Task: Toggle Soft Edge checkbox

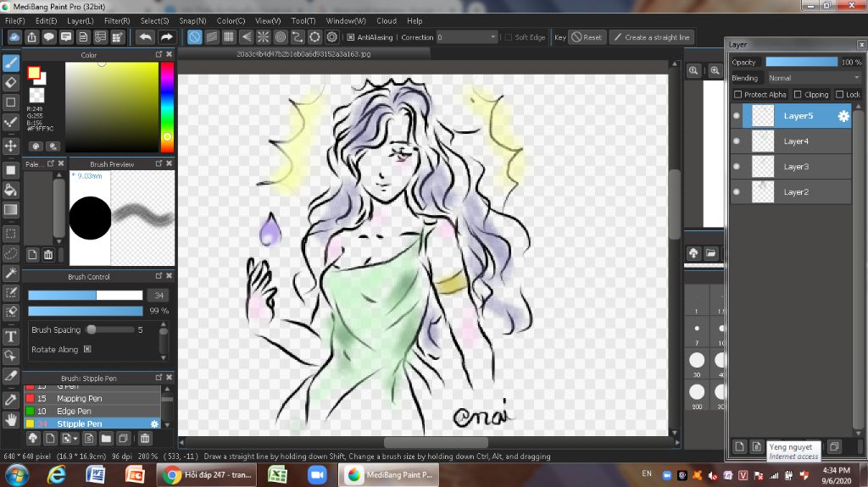Action: tap(509, 37)
